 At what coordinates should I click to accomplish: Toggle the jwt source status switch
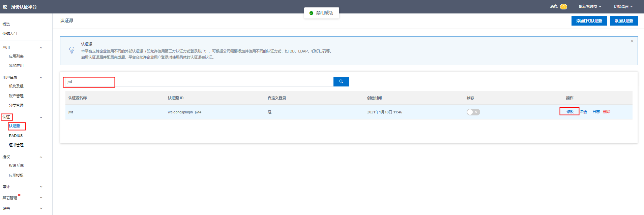pyautogui.click(x=473, y=112)
